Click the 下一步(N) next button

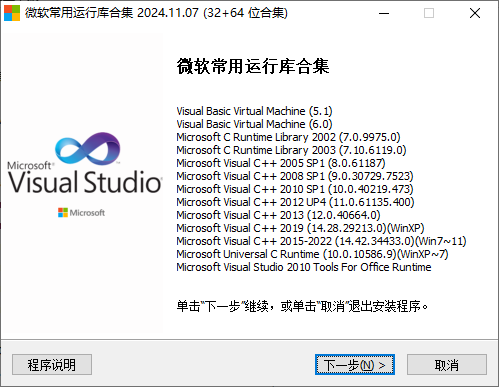tap(355, 365)
